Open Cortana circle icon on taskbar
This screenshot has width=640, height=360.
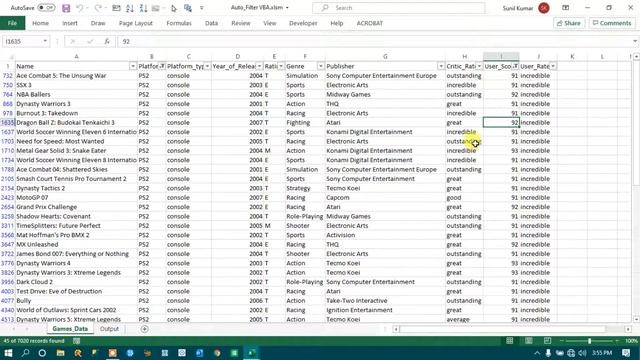tap(42, 353)
